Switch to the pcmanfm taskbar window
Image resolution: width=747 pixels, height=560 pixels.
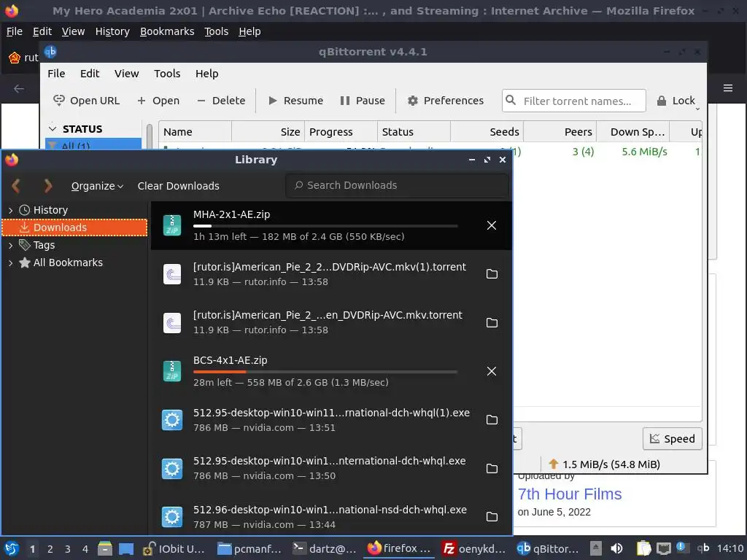click(249, 548)
